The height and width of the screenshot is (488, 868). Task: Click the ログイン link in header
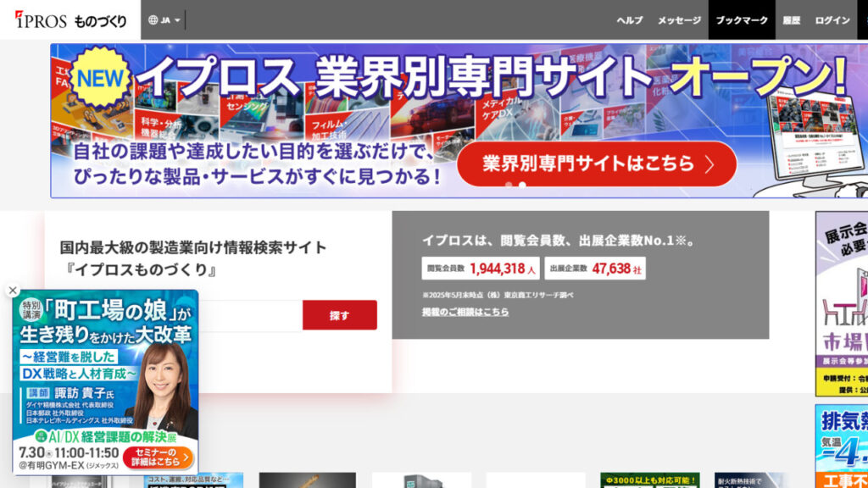pos(832,20)
